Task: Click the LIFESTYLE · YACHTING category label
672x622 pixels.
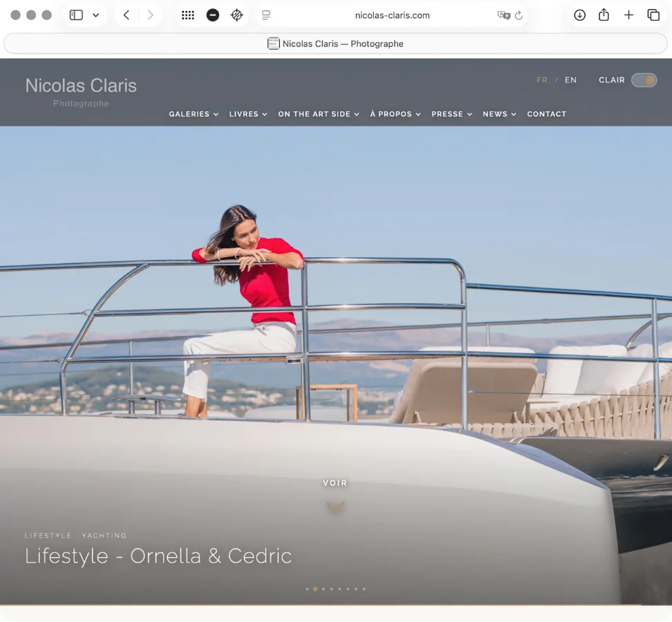Action: pyautogui.click(x=75, y=536)
